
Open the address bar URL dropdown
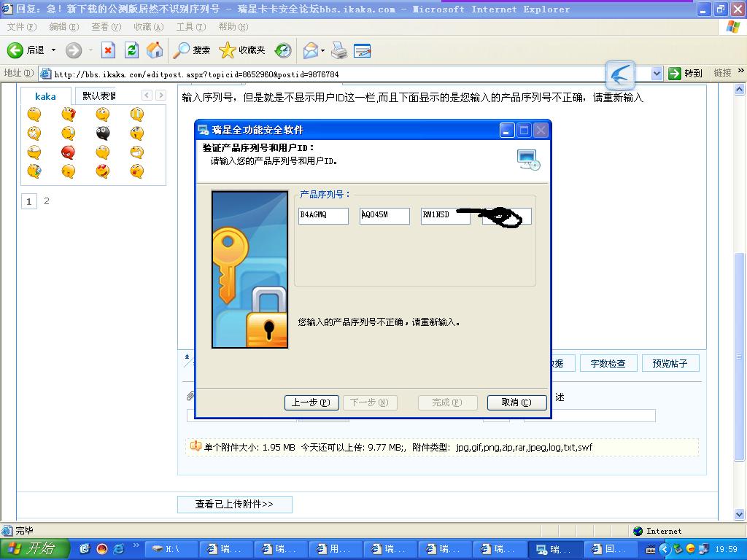(x=657, y=74)
